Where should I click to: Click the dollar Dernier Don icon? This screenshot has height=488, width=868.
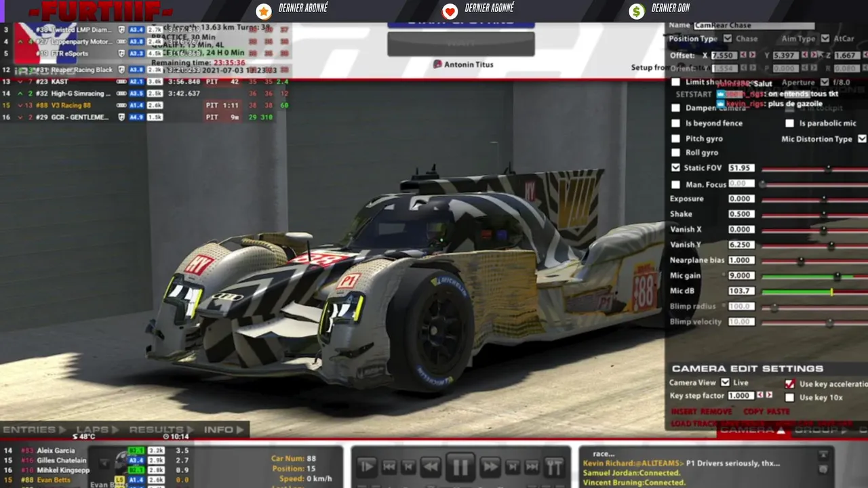click(636, 11)
